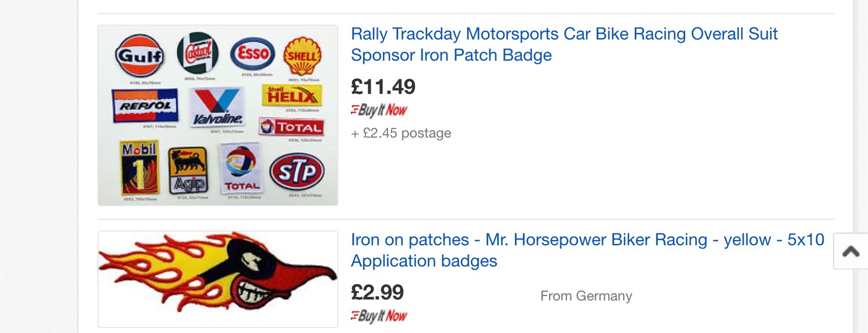
Task: Open the Rally Trackday Motorsports patch listing title
Action: [564, 44]
